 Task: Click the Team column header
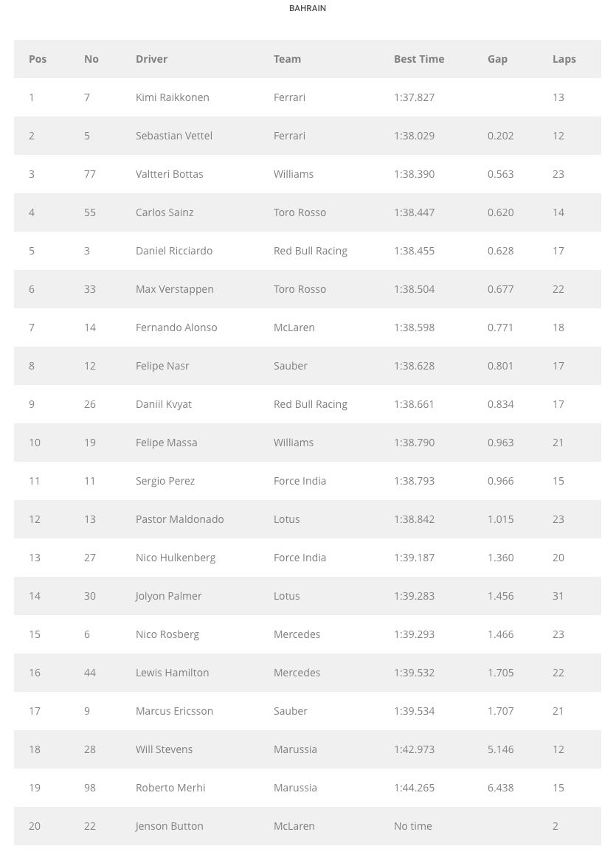(x=287, y=59)
